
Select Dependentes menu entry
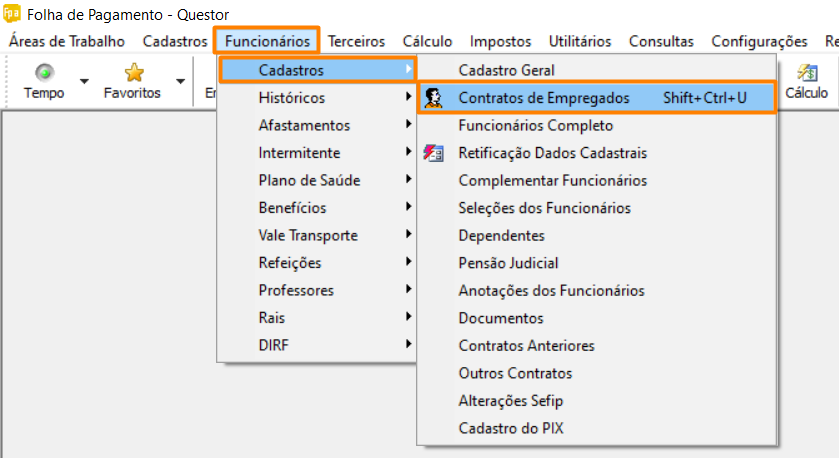501,236
